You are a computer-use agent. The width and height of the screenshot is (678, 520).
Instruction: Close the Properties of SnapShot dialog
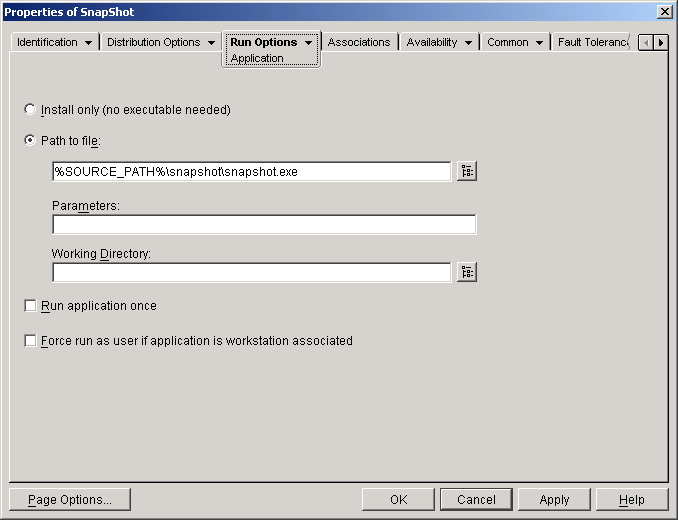(x=664, y=11)
